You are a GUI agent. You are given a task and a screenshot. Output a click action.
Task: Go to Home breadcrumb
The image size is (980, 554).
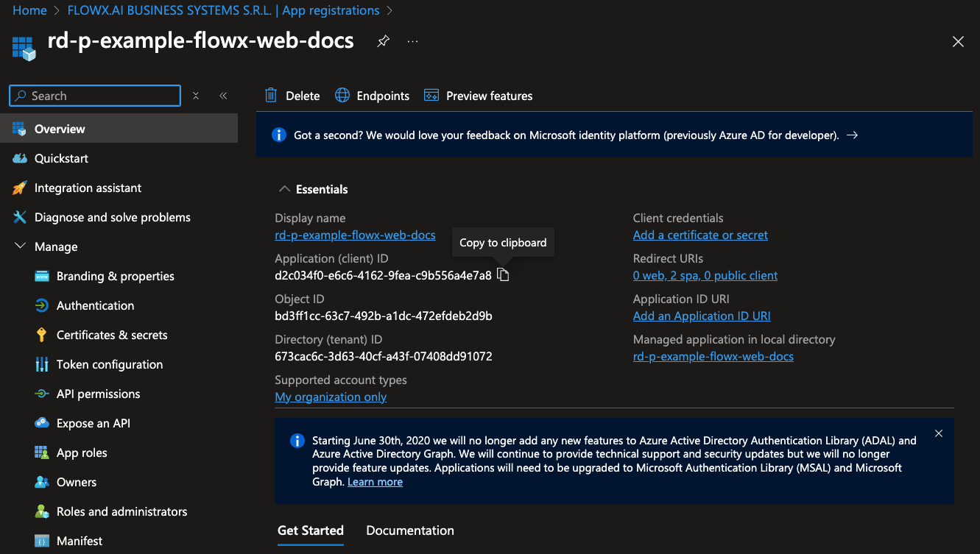point(29,10)
